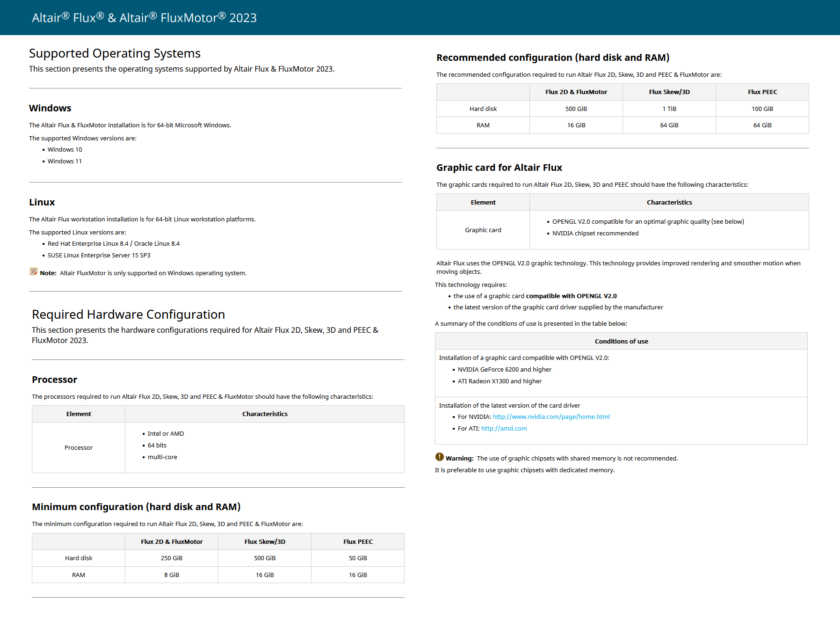Click the Windows 11 list item
The image size is (840, 629).
point(65,161)
